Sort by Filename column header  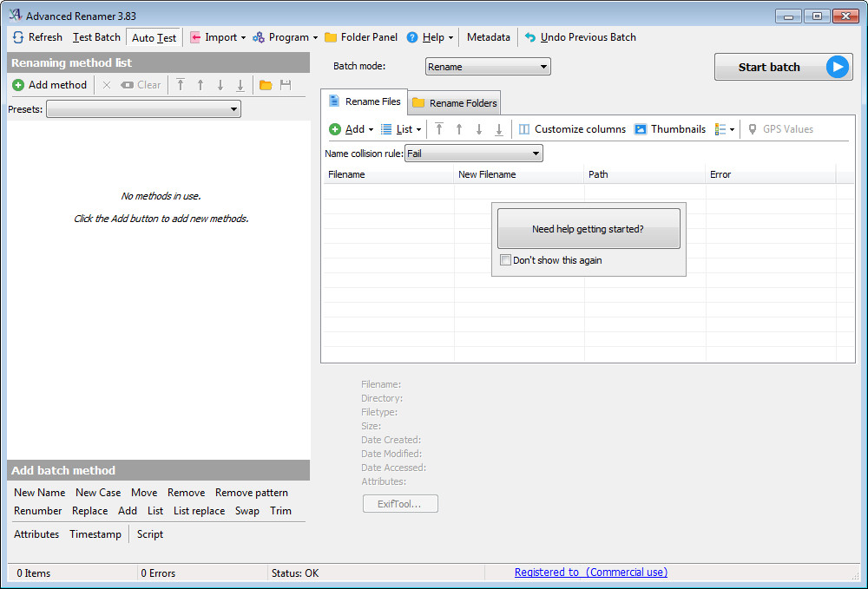tap(388, 174)
